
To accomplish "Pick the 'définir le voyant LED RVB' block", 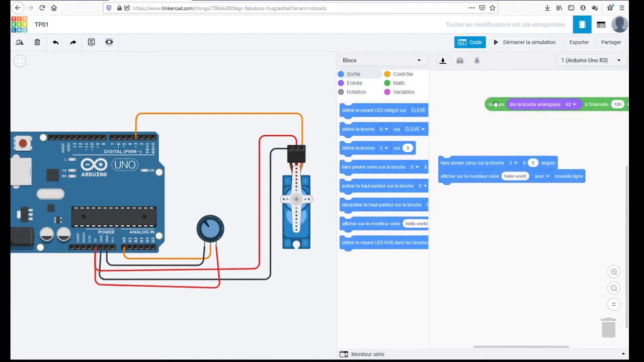I will tap(384, 243).
